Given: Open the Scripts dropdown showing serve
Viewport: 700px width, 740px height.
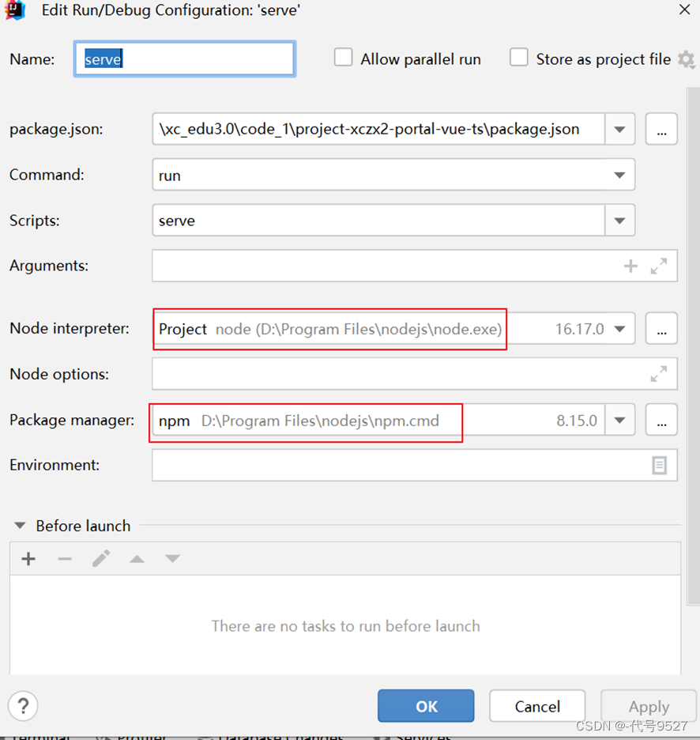Looking at the screenshot, I should [620, 221].
